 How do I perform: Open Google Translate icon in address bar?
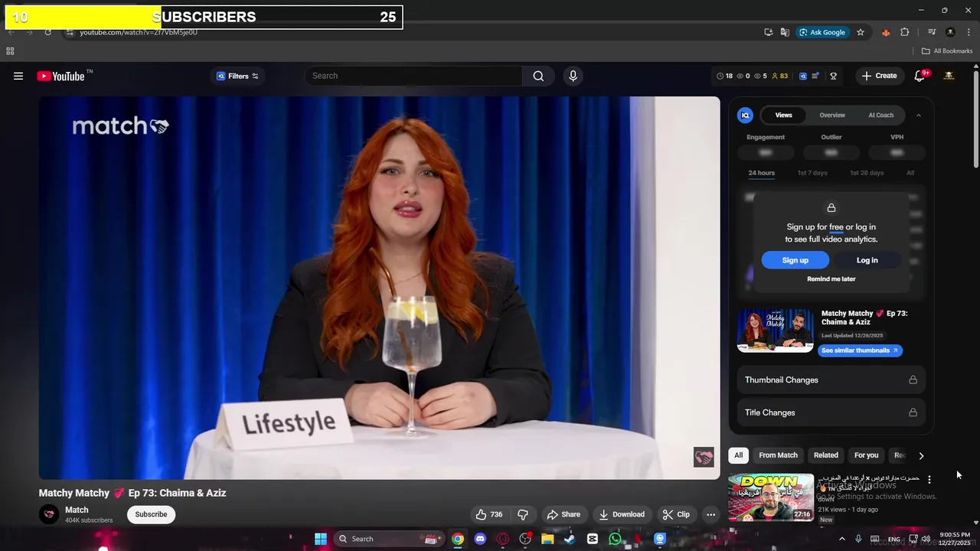(x=785, y=32)
